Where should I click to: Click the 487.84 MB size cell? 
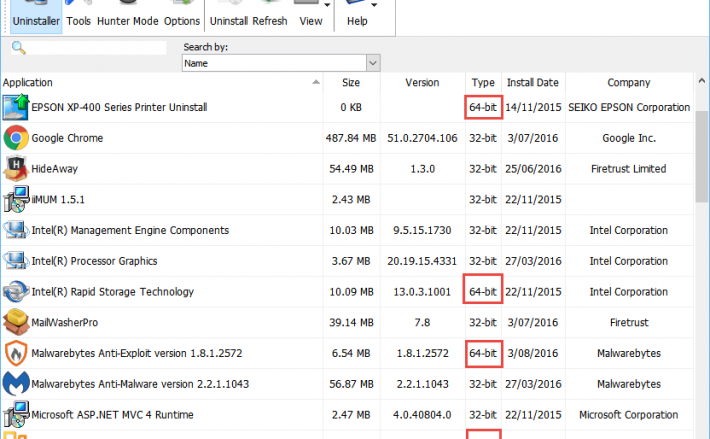pos(351,138)
